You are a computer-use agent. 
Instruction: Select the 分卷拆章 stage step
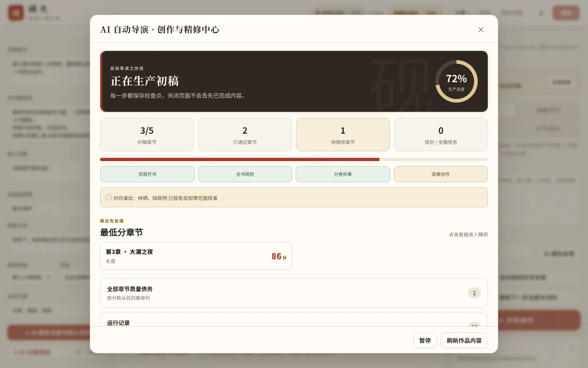(x=343, y=174)
